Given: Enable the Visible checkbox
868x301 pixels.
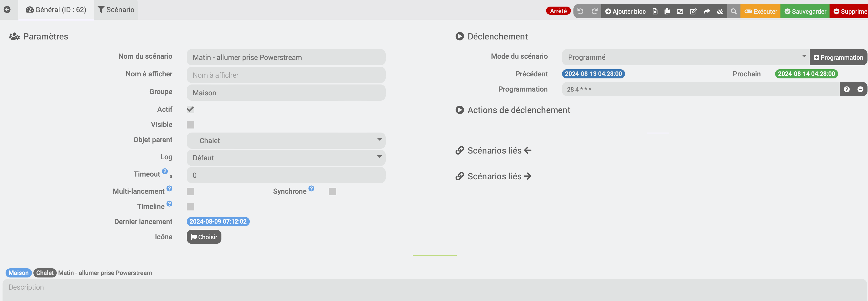Looking at the screenshot, I should pos(190,125).
